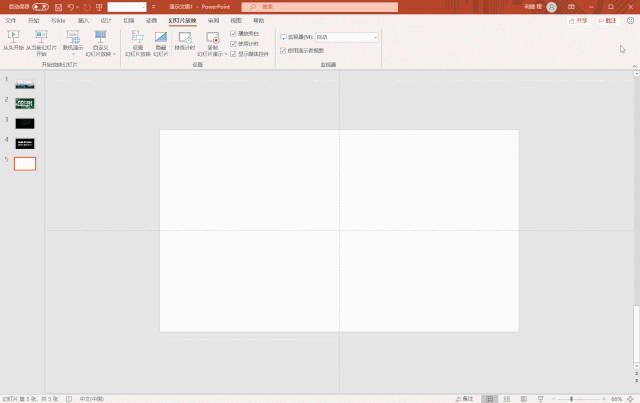Toggle the AutoSave (自动保存) switch

40,7
